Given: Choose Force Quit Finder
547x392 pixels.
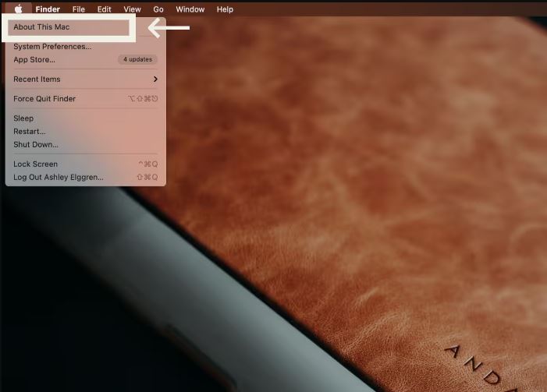Looking at the screenshot, I should [44, 99].
